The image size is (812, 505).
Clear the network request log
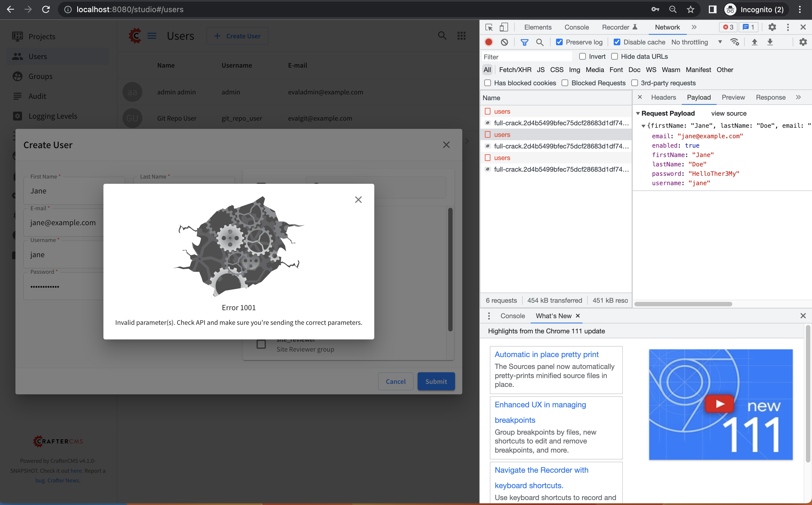coord(504,42)
